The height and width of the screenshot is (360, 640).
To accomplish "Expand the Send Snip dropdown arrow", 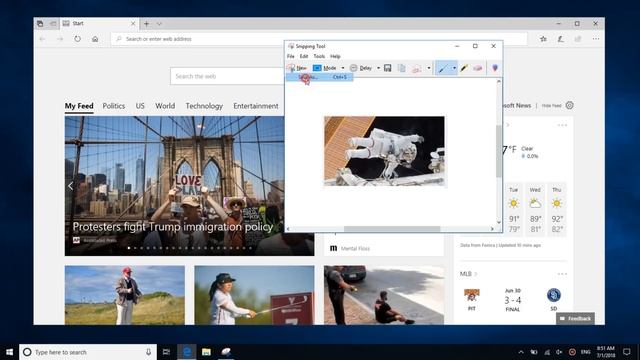I will [x=429, y=68].
